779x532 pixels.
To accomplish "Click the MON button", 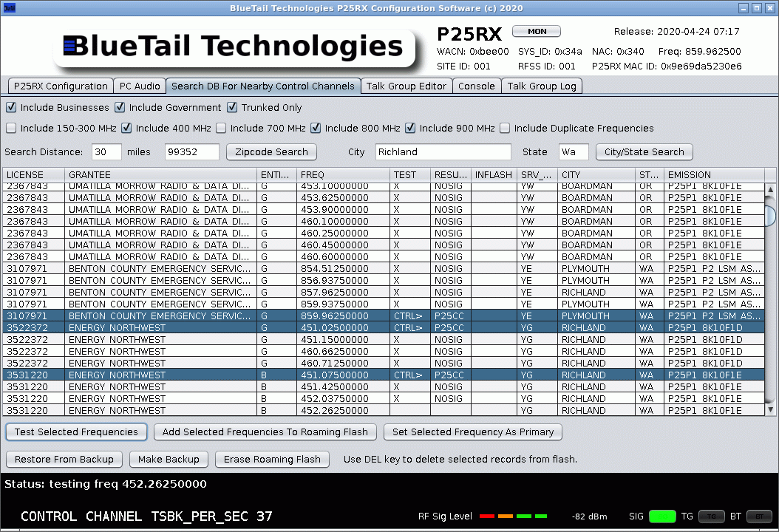I will tap(537, 31).
